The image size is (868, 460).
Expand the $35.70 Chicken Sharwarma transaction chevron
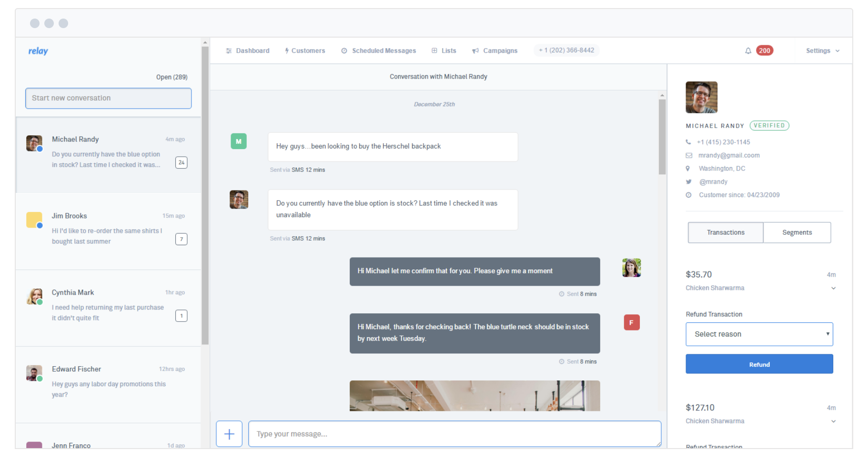point(833,288)
